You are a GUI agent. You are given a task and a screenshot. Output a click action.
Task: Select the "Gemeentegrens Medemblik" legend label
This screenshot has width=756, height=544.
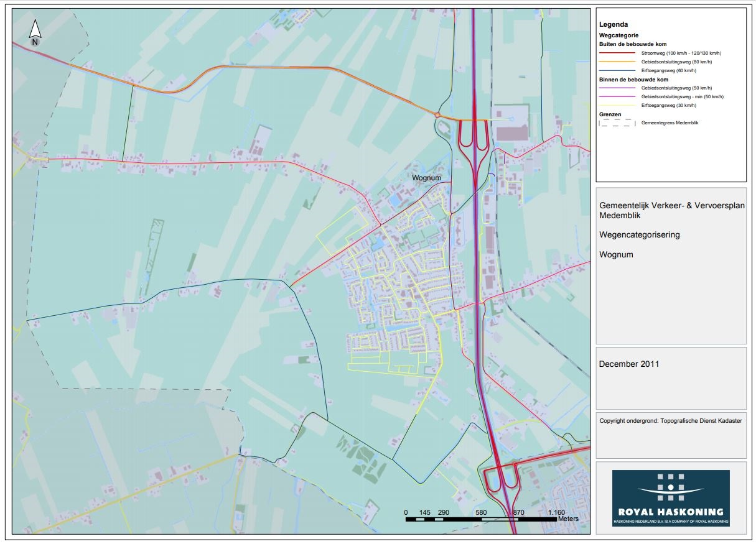click(670, 123)
